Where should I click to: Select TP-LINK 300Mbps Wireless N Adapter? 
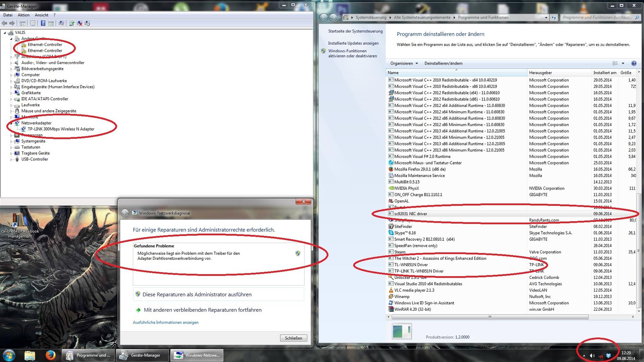61,129
